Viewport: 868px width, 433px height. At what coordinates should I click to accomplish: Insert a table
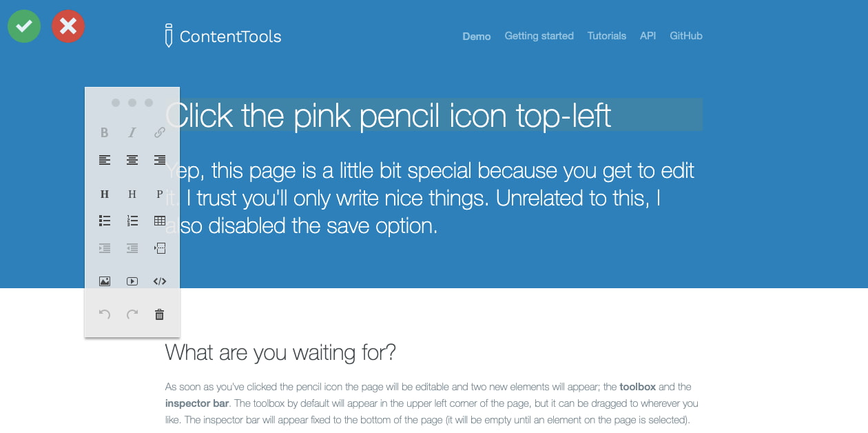point(159,221)
